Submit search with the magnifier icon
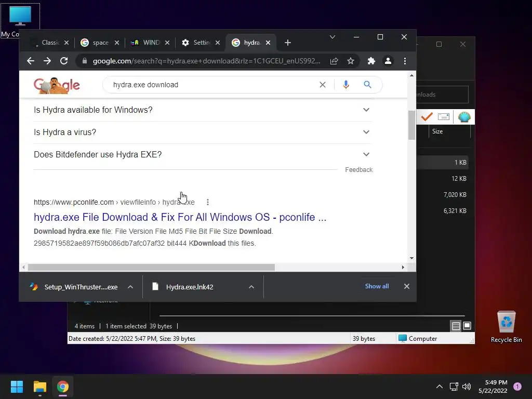The height and width of the screenshot is (399, 532). click(367, 85)
